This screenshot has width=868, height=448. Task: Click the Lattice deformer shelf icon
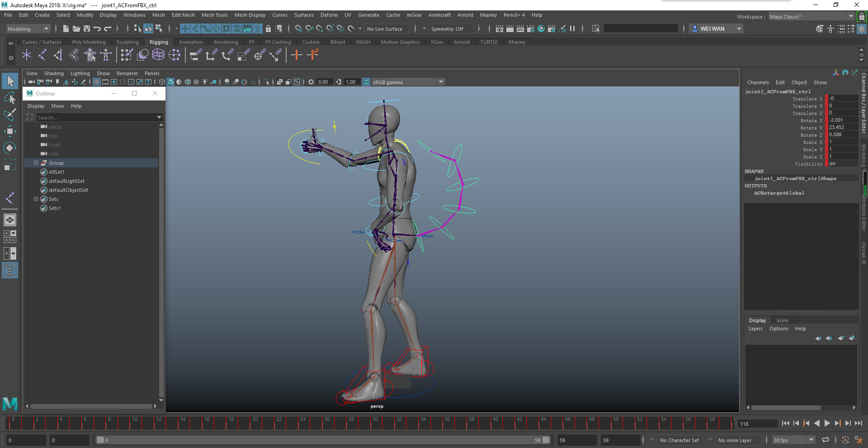click(158, 55)
